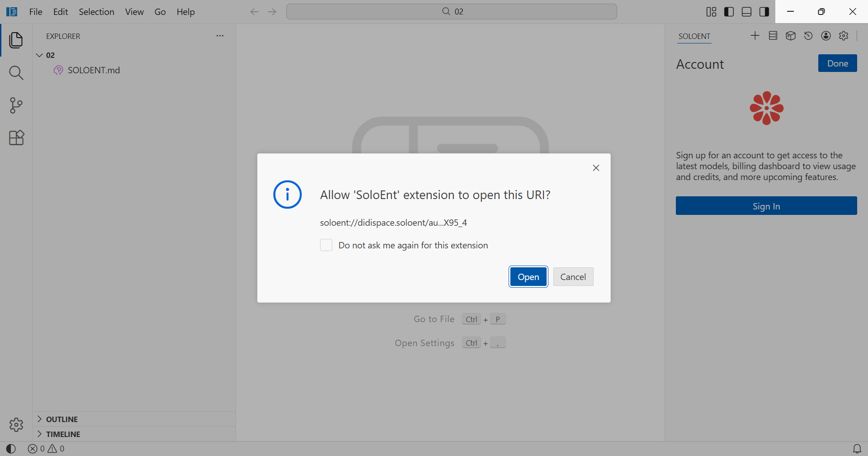Image resolution: width=868 pixels, height=456 pixels.
Task: Minimize the application window
Action: (x=791, y=12)
